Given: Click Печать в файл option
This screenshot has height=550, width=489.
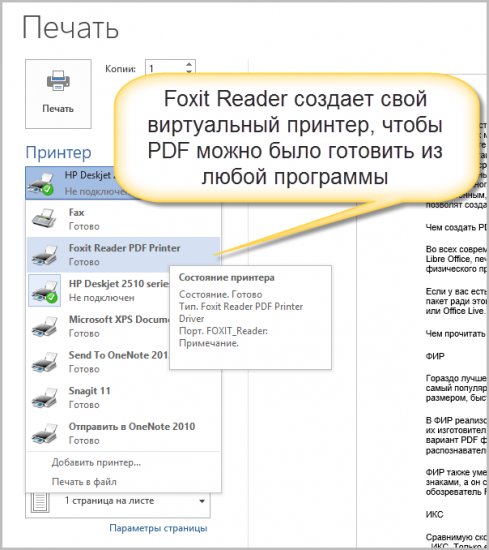Looking at the screenshot, I should (84, 482).
